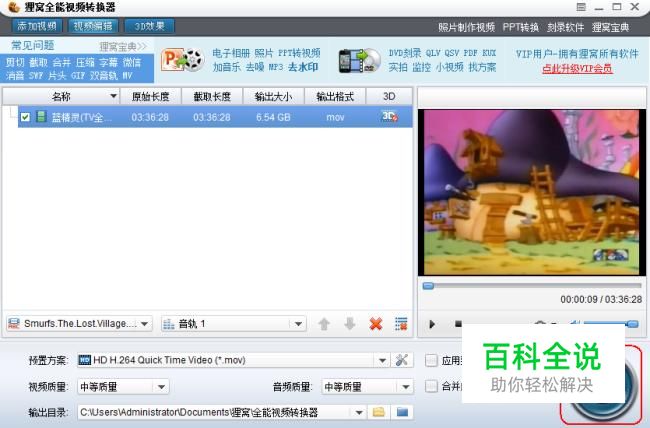This screenshot has width=650, height=428.
Task: Open the PPT转换 menu item
Action: pos(521,27)
